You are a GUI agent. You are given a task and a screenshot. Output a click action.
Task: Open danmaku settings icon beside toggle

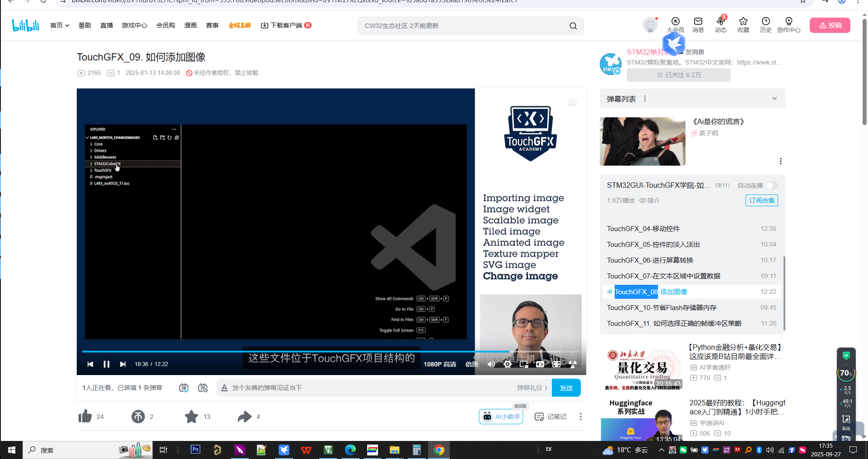(x=203, y=388)
